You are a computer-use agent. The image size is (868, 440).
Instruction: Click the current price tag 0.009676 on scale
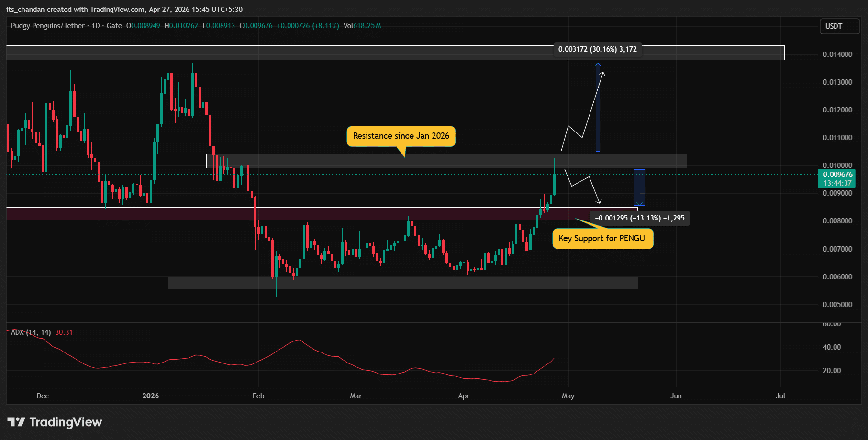point(837,175)
